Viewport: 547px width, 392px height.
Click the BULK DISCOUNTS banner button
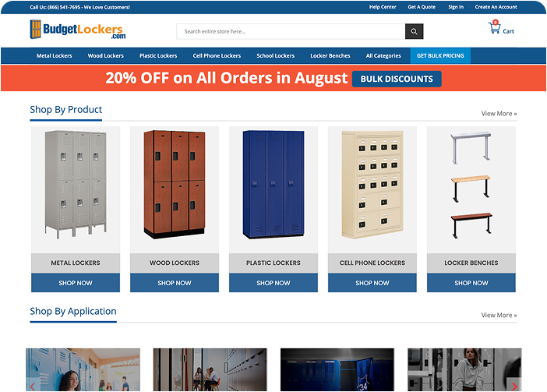(397, 79)
